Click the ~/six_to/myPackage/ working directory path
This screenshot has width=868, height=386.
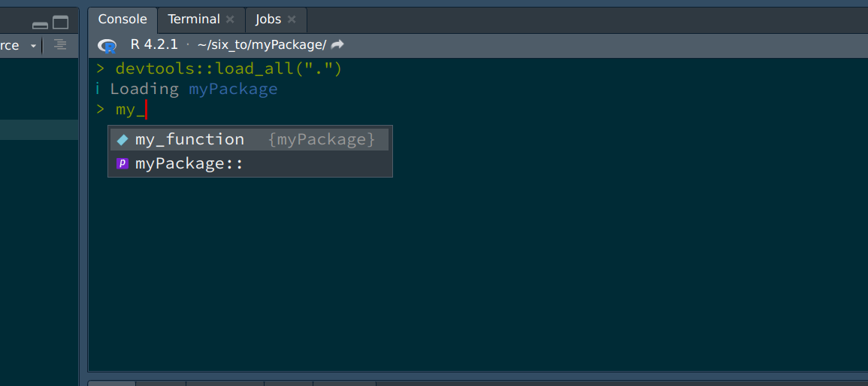point(262,44)
